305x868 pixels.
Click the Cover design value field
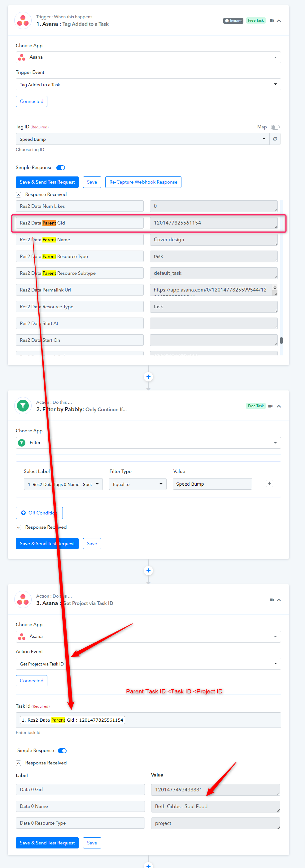(x=214, y=240)
